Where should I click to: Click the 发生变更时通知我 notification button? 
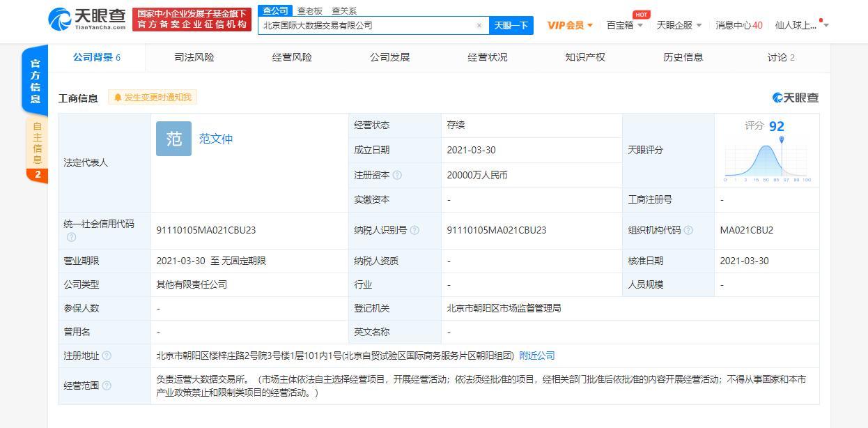coord(153,98)
